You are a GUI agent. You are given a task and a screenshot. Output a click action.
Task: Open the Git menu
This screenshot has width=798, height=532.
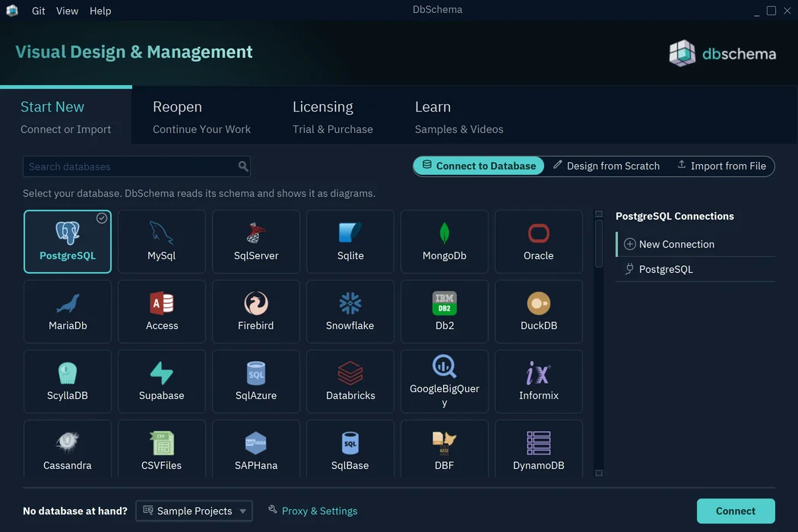coord(38,11)
